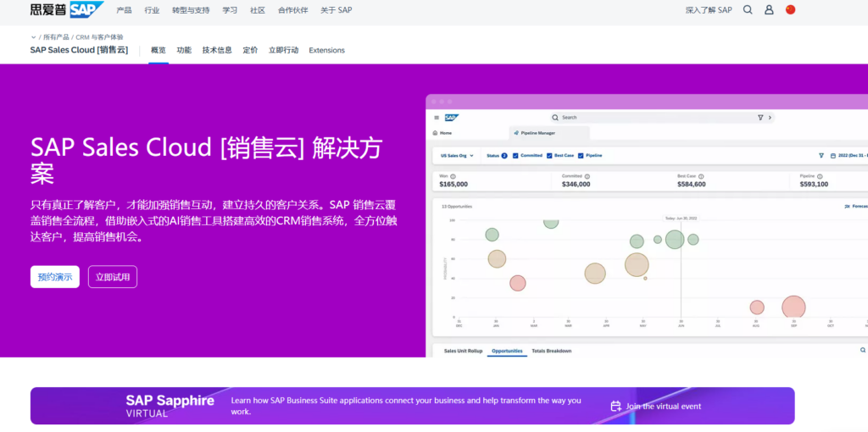Viewport: 868px width, 432px height.
Task: Select the 概览 tab
Action: pyautogui.click(x=159, y=50)
